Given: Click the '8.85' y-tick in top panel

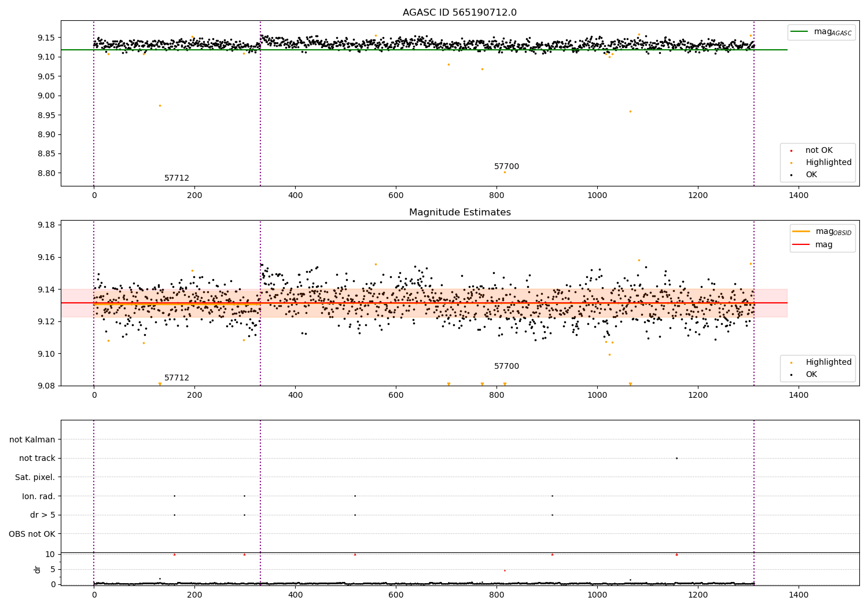Looking at the screenshot, I should (46, 154).
